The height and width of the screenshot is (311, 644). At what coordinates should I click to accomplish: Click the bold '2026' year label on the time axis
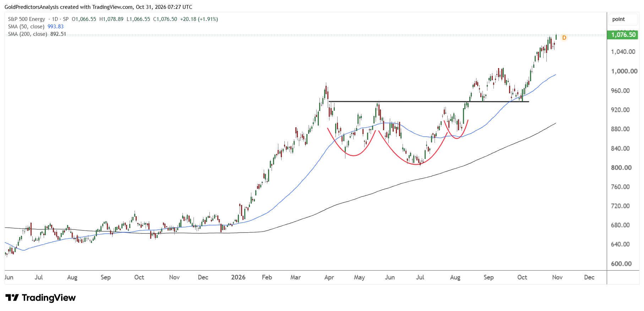(x=238, y=277)
